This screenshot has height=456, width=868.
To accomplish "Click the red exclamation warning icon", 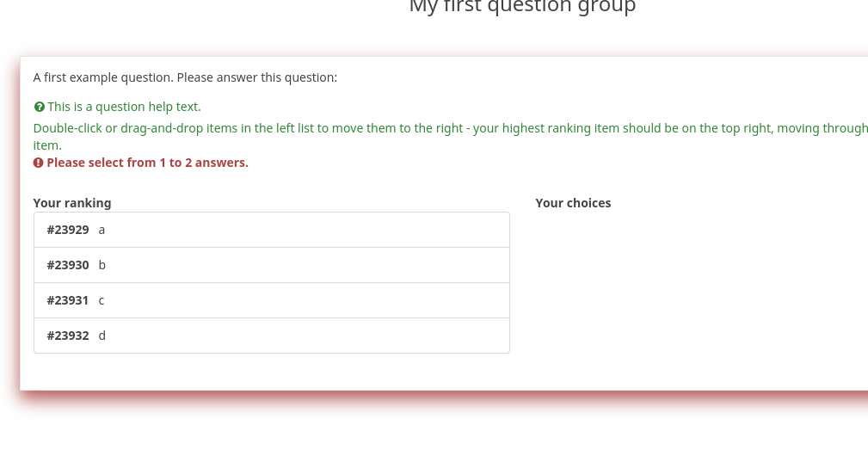I will pyautogui.click(x=39, y=163).
